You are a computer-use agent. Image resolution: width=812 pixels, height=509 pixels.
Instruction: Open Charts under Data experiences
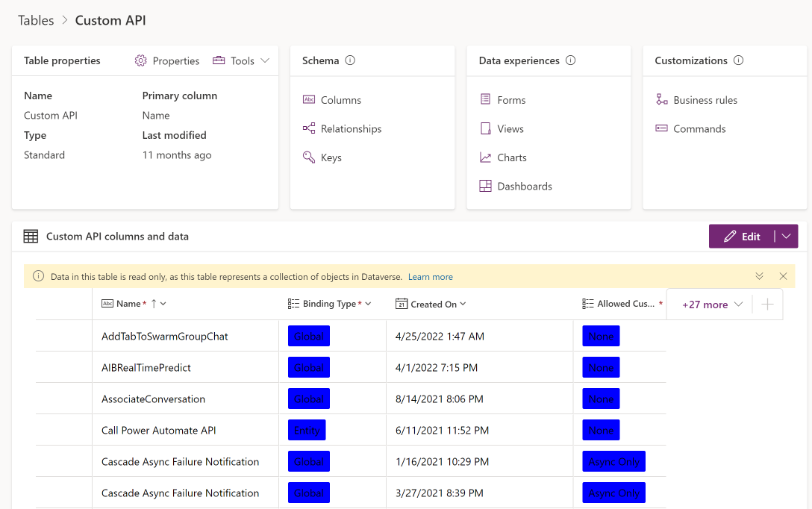pyautogui.click(x=513, y=157)
